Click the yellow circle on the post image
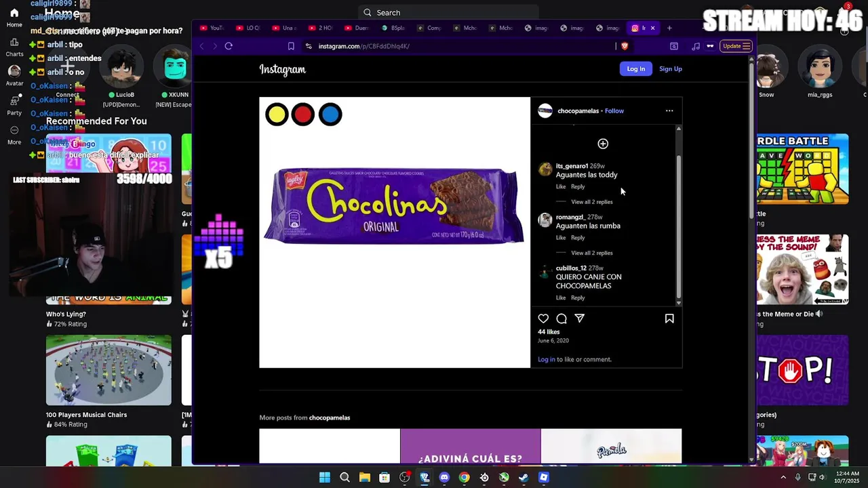The height and width of the screenshot is (488, 868). point(277,115)
